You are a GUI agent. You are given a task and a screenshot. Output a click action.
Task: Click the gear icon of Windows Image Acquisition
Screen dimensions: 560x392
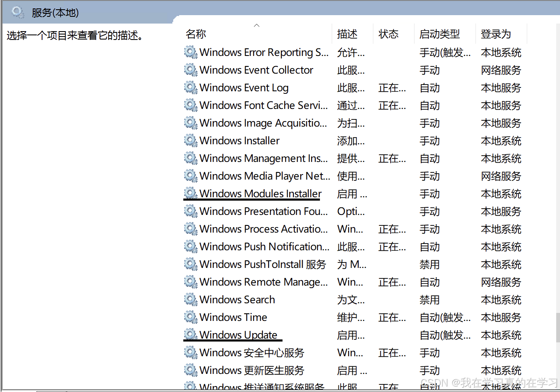click(x=190, y=123)
